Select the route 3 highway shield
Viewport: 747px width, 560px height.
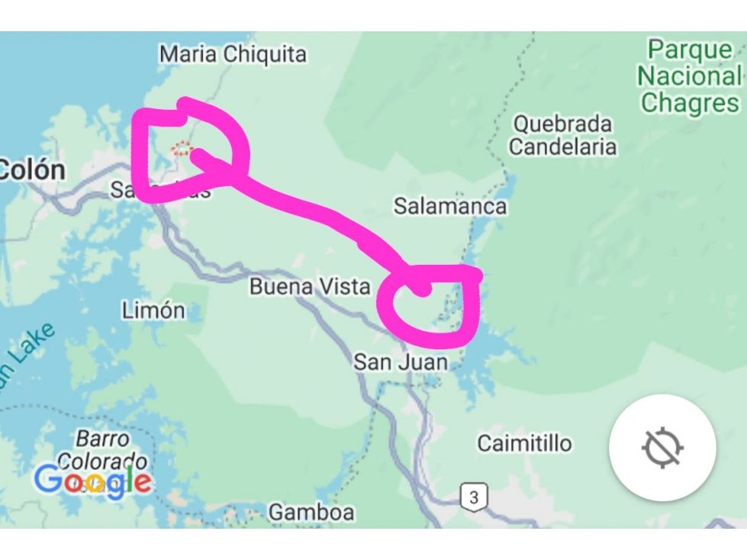click(474, 497)
